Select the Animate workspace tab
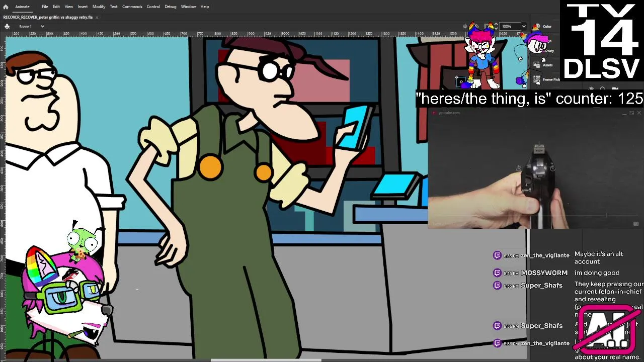Viewport: 644px width, 362px height. pyautogui.click(x=22, y=7)
